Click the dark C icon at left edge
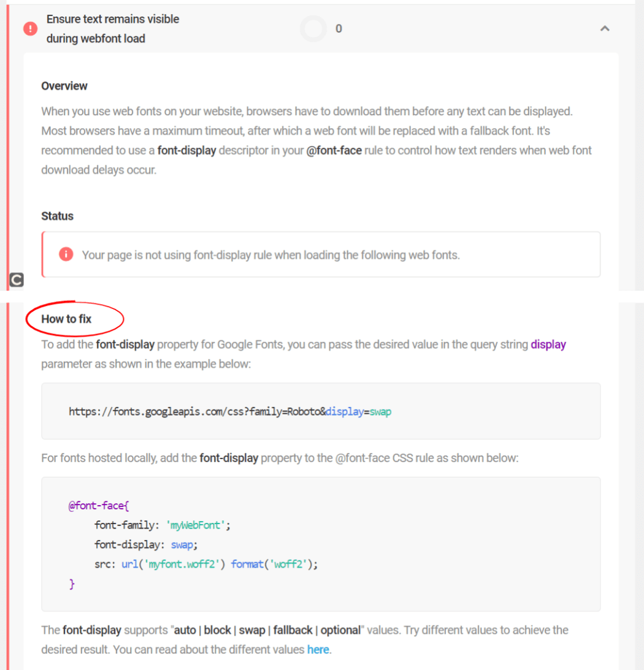 pyautogui.click(x=17, y=280)
